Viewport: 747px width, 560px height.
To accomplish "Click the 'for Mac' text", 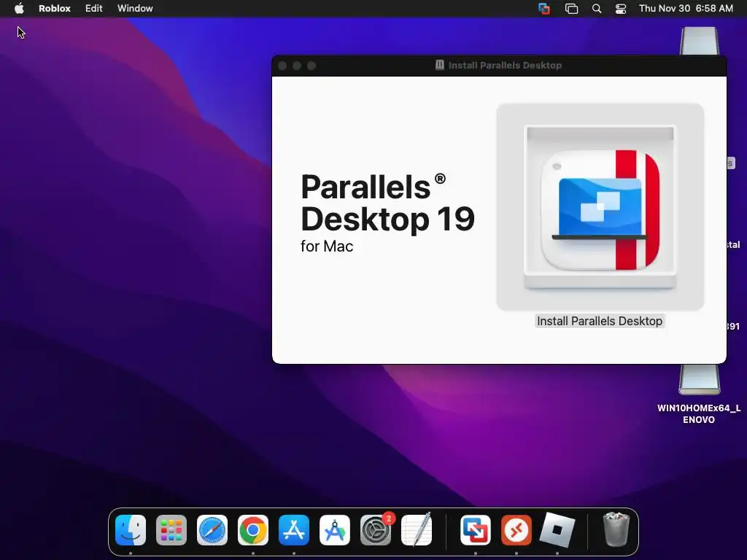I will click(327, 246).
